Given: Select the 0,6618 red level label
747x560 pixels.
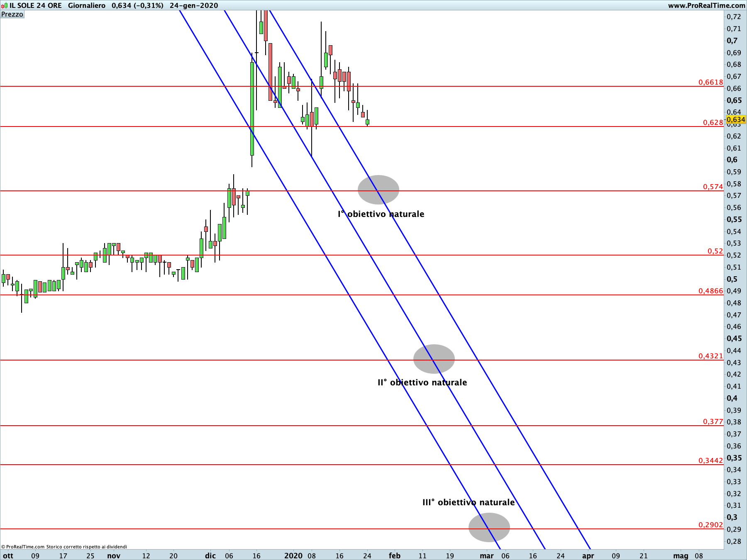Looking at the screenshot, I should click(x=711, y=82).
